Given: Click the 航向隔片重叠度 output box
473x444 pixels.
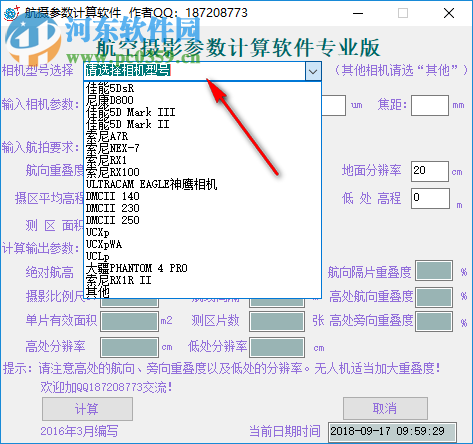Looking at the screenshot, I should (434, 271).
